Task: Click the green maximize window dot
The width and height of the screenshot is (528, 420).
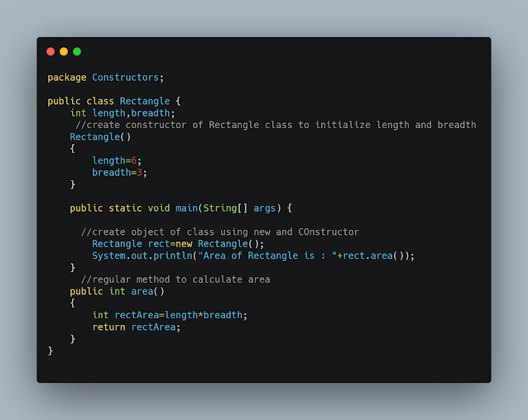Action: point(77,51)
